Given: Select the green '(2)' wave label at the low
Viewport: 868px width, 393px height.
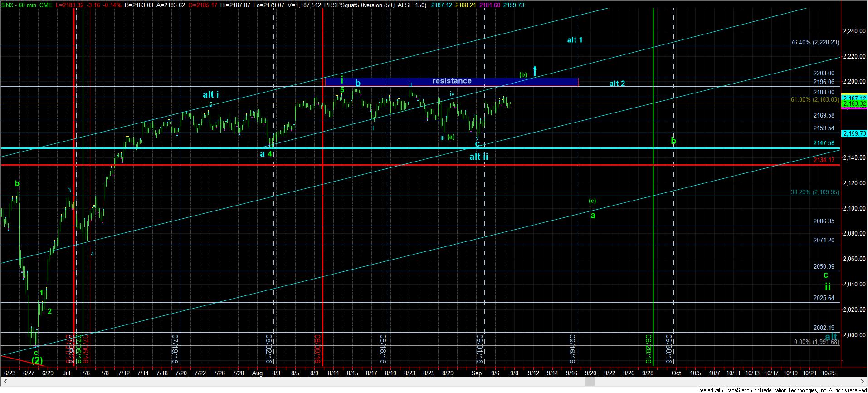Looking at the screenshot, I should [x=37, y=360].
